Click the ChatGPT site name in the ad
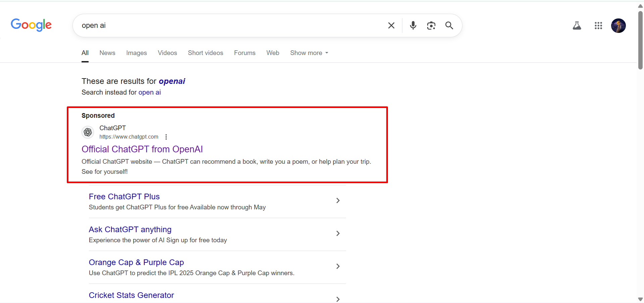Screen dimensions: 644x303 113,128
